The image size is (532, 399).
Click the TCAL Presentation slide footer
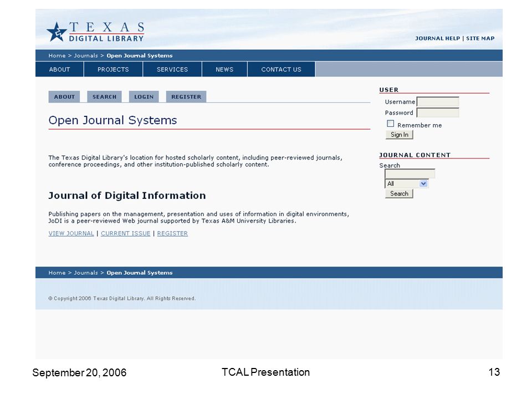(265, 372)
